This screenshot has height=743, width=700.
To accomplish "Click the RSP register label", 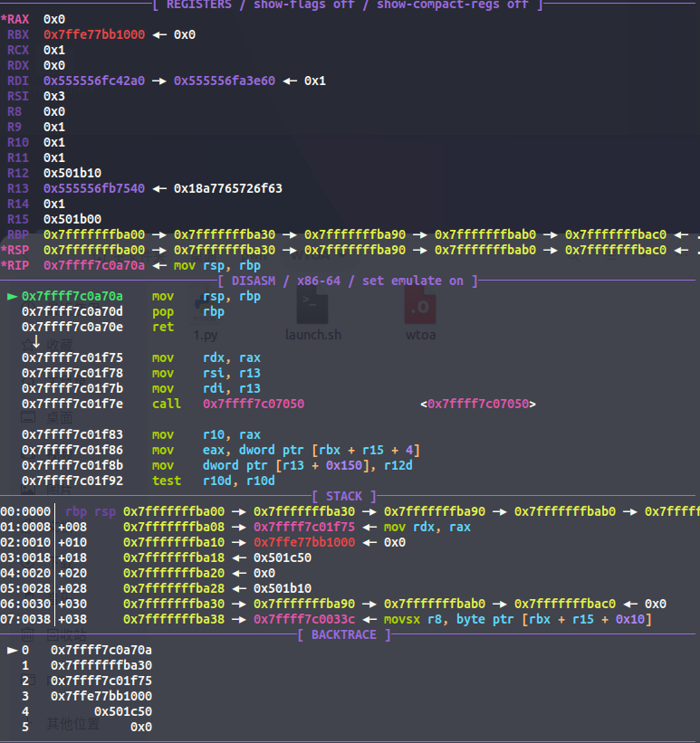I will click(x=18, y=250).
